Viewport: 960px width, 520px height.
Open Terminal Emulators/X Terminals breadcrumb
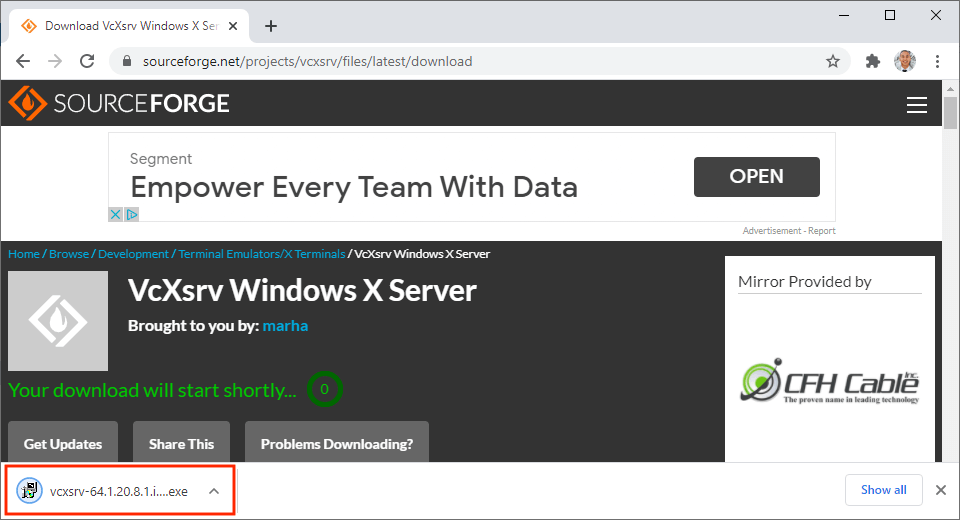click(x=261, y=254)
